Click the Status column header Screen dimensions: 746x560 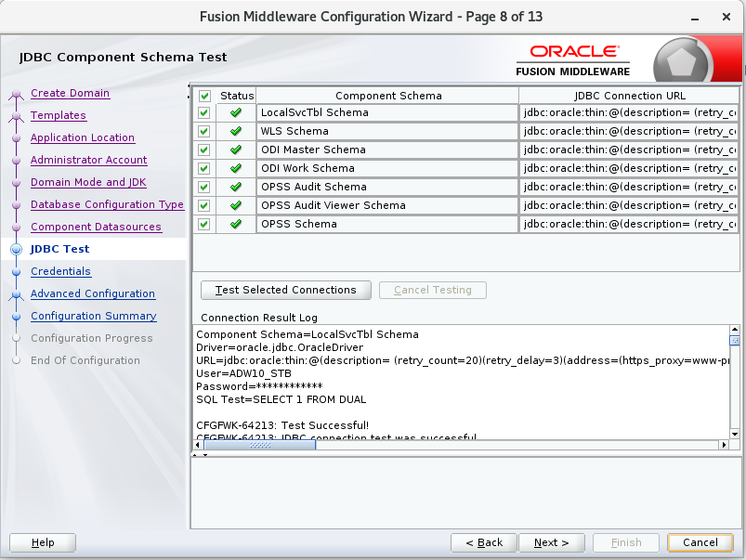tap(237, 96)
